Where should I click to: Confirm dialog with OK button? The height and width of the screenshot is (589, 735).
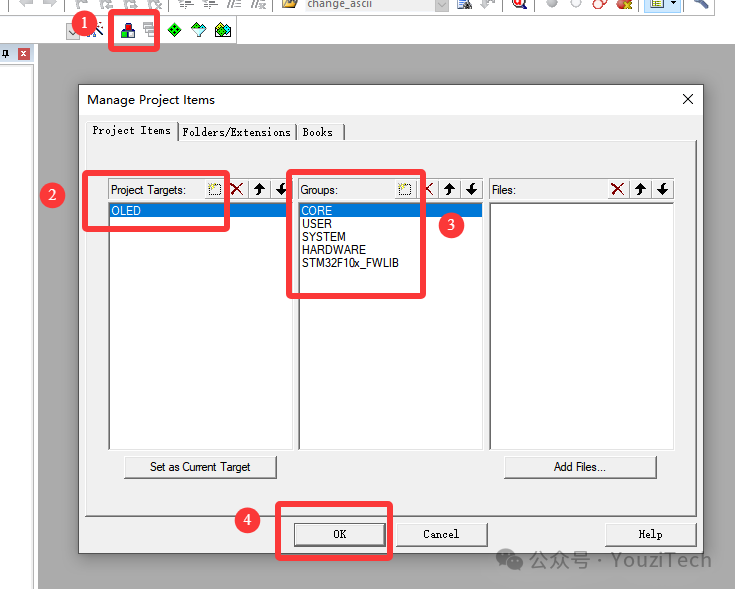[340, 534]
